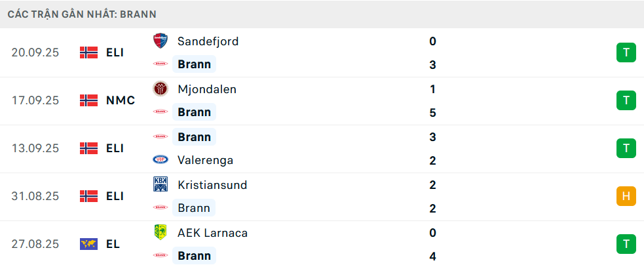Viewport: 644px width, 267px height.
Task: Click the Kristiansund club crest icon
Action: [x=160, y=184]
